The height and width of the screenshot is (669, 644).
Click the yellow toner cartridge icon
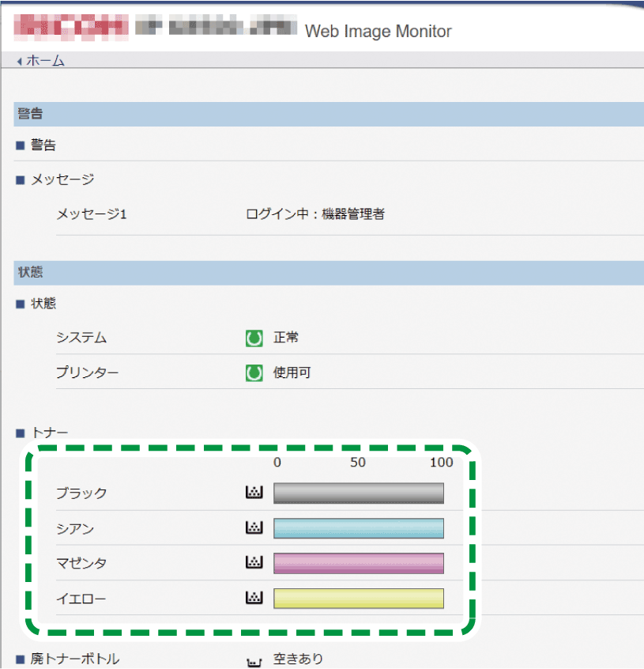click(254, 599)
